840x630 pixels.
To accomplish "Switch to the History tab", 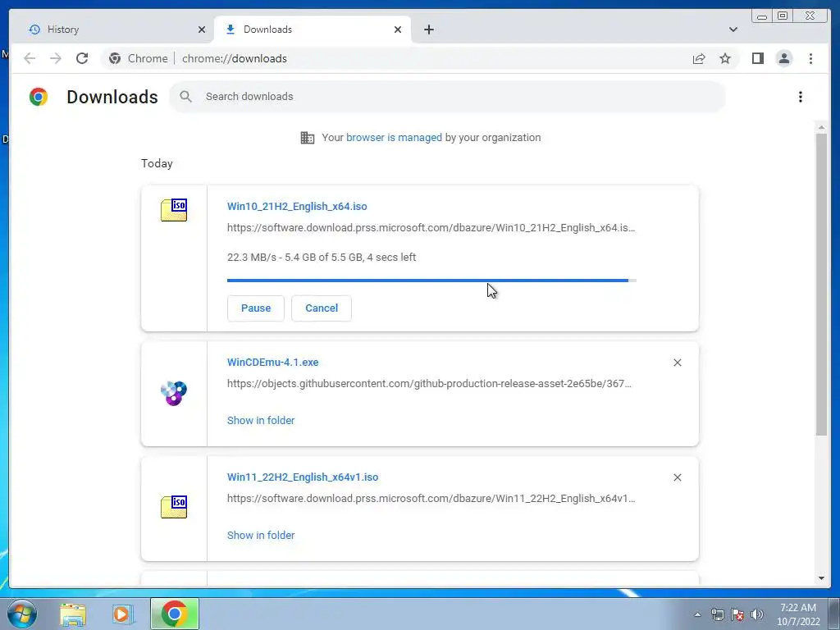I will click(x=112, y=30).
